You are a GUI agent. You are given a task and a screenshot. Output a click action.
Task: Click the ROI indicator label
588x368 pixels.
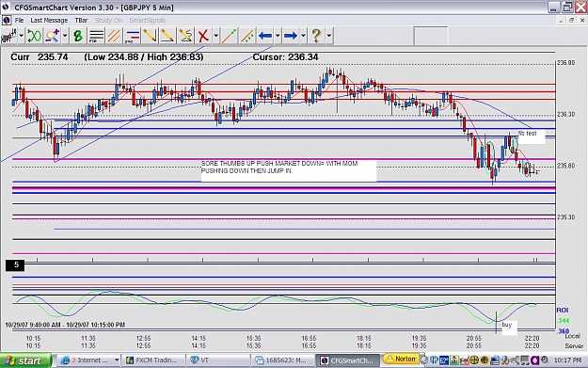[x=563, y=310]
